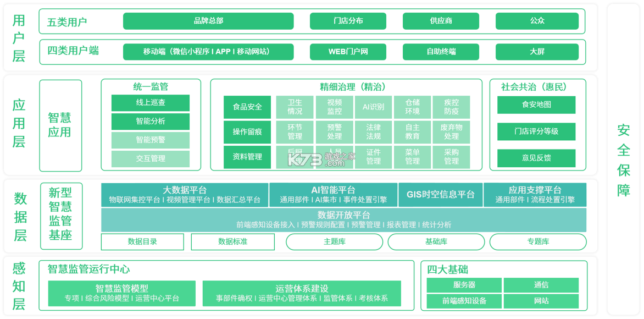Open the 废弃物处理 cell
This screenshot has height=319, width=644.
[451, 132]
